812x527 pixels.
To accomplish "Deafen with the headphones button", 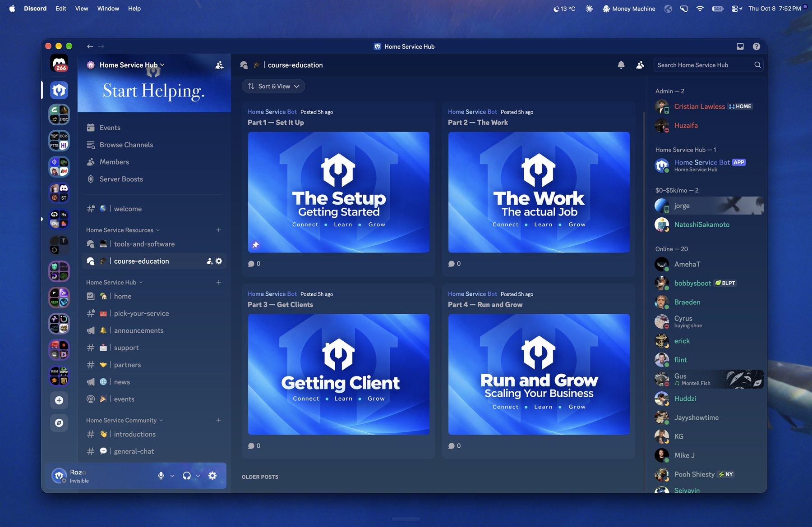I will 186,476.
